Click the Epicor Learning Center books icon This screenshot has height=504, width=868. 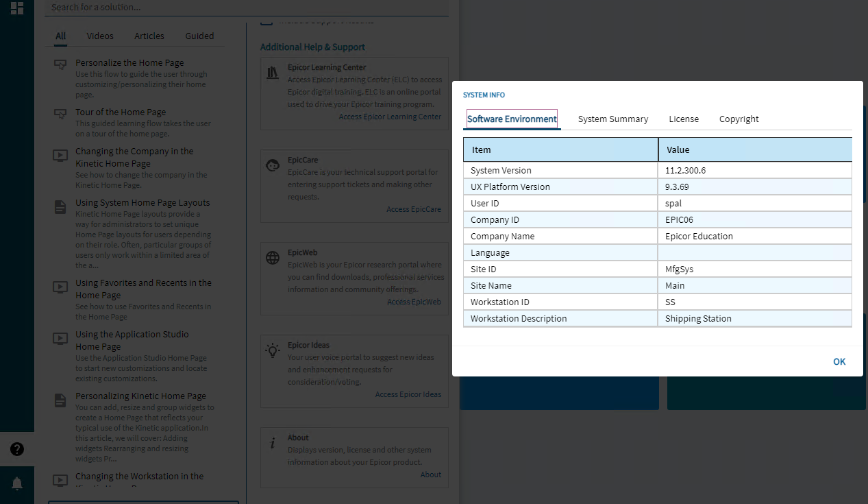[273, 73]
